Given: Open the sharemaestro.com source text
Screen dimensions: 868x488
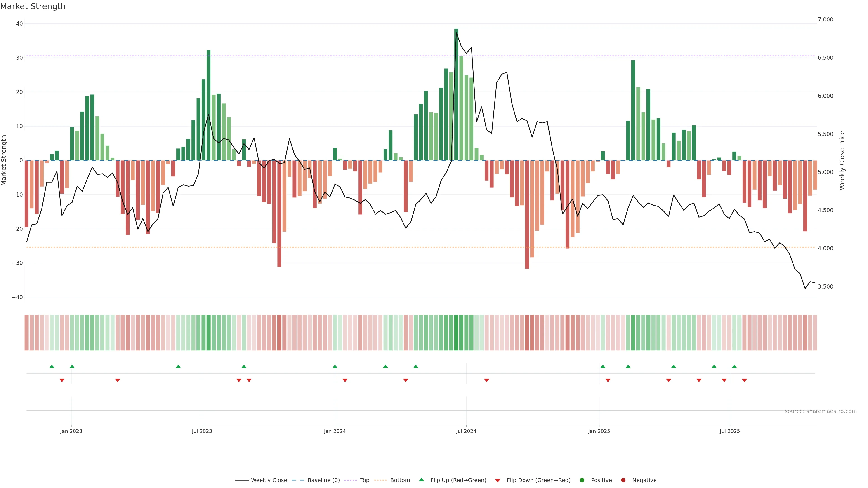Looking at the screenshot, I should (821, 411).
